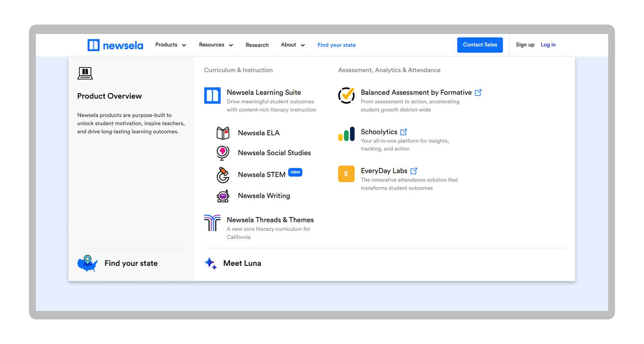This screenshot has width=644, height=344.
Task: Open Balanced Assessment by Formative title
Action: (416, 92)
